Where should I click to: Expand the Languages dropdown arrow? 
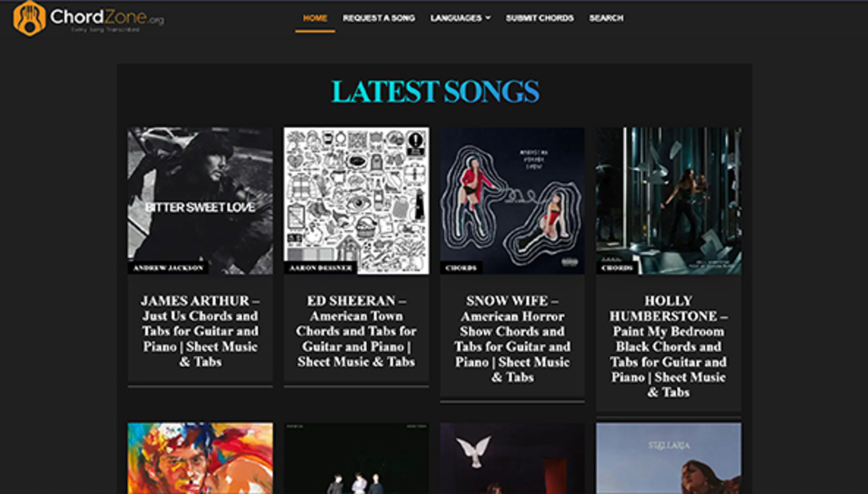tap(488, 18)
